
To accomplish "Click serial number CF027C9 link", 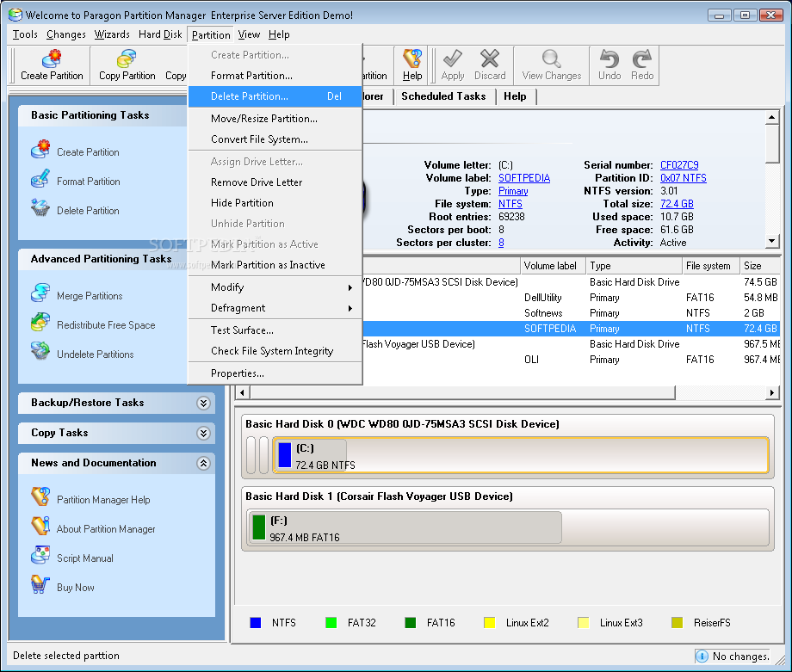I will pos(679,165).
